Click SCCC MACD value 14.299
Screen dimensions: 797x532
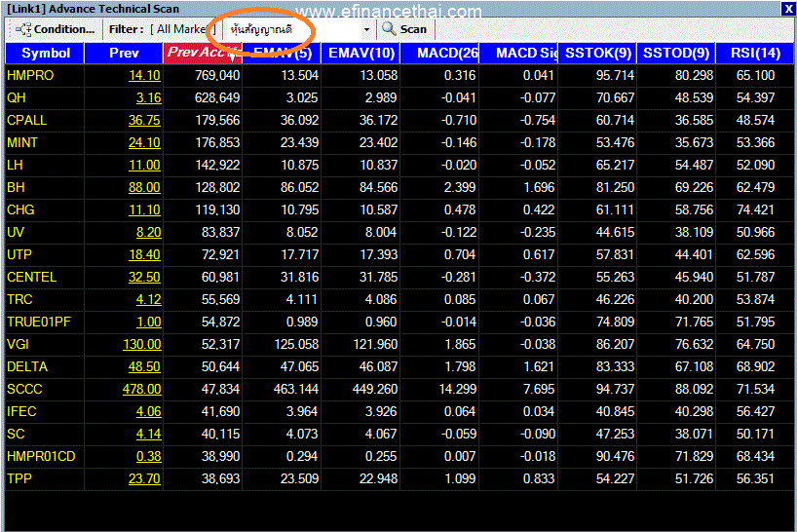458,389
